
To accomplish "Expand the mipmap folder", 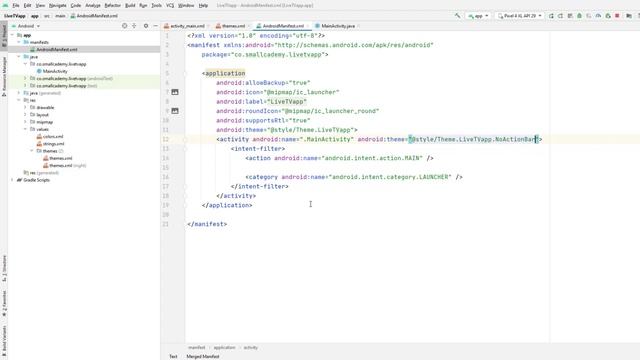I will tap(25, 122).
